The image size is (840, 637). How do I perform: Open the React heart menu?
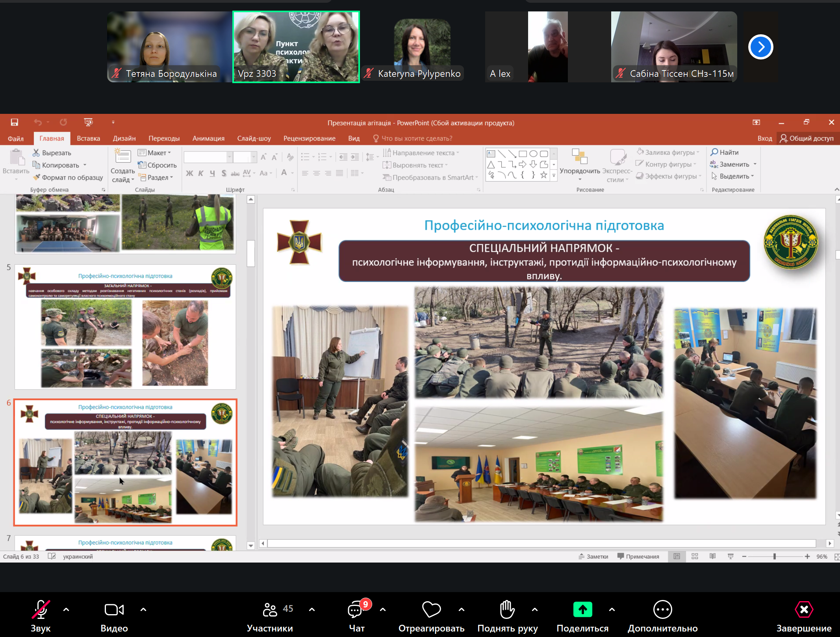tap(431, 610)
